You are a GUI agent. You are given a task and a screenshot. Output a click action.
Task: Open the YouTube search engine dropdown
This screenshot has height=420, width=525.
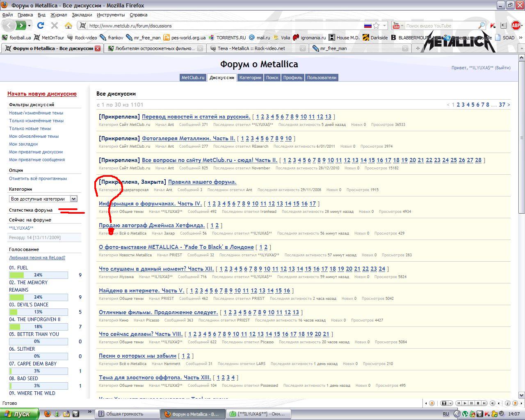(399, 25)
